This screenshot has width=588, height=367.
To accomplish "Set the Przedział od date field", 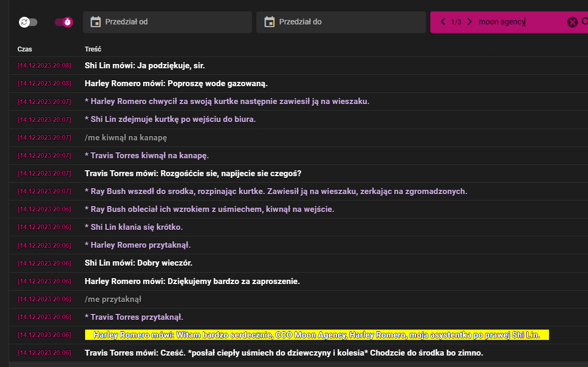I will (167, 22).
